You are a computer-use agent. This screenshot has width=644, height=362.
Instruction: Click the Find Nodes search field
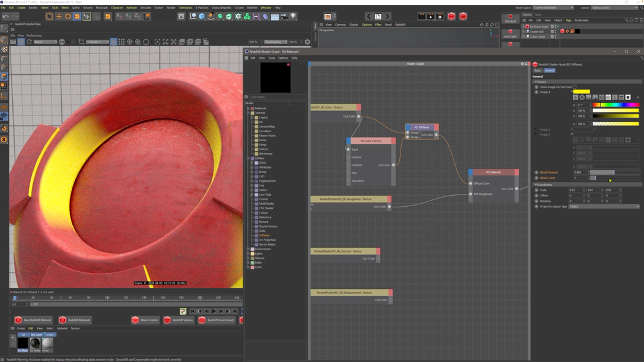pyautogui.click(x=276, y=96)
